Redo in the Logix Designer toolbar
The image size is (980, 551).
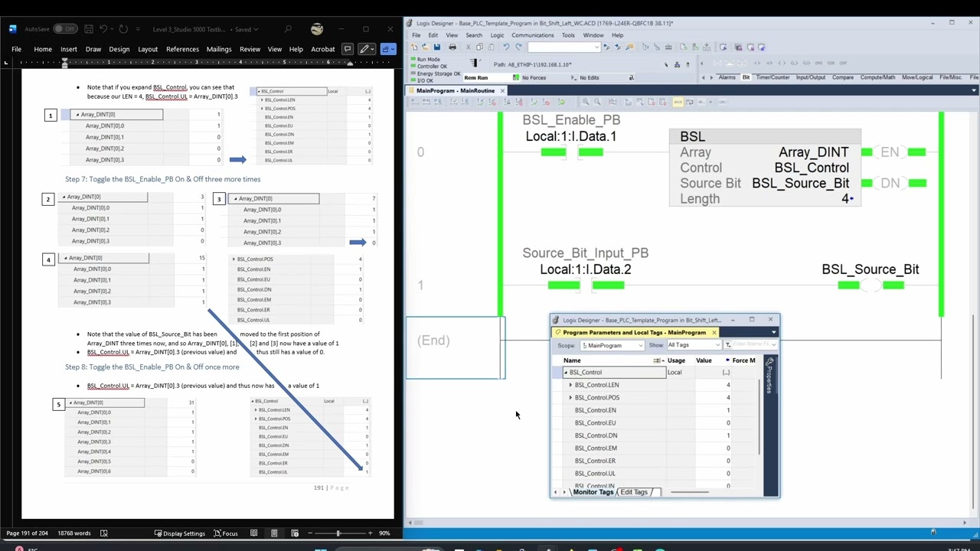[518, 47]
